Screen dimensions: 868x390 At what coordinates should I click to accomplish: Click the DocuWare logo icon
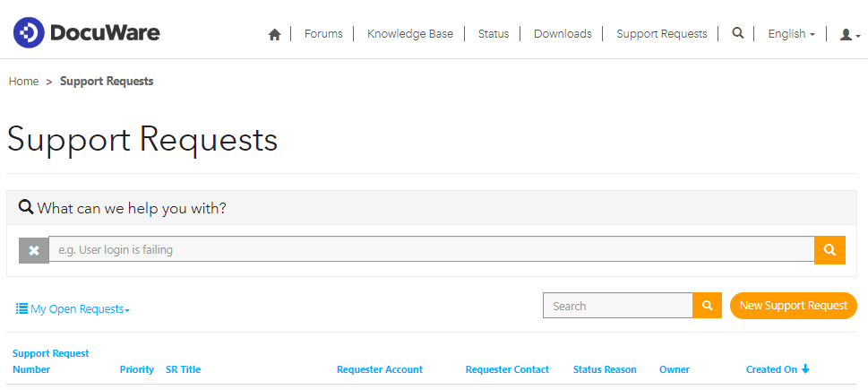pos(29,34)
